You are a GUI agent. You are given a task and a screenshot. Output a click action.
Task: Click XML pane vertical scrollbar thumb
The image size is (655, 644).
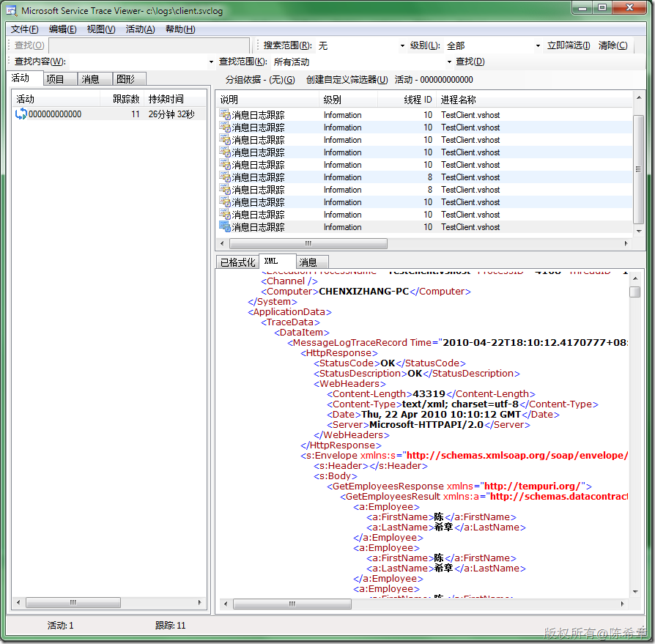634,292
